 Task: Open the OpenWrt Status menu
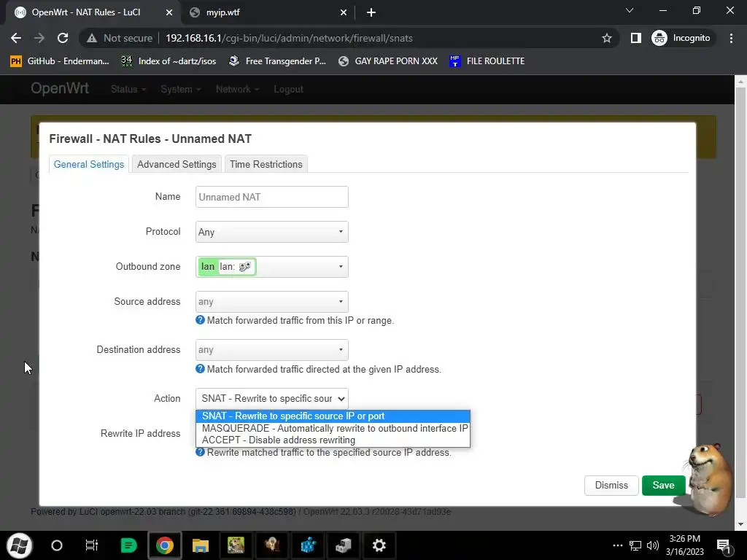(128, 89)
